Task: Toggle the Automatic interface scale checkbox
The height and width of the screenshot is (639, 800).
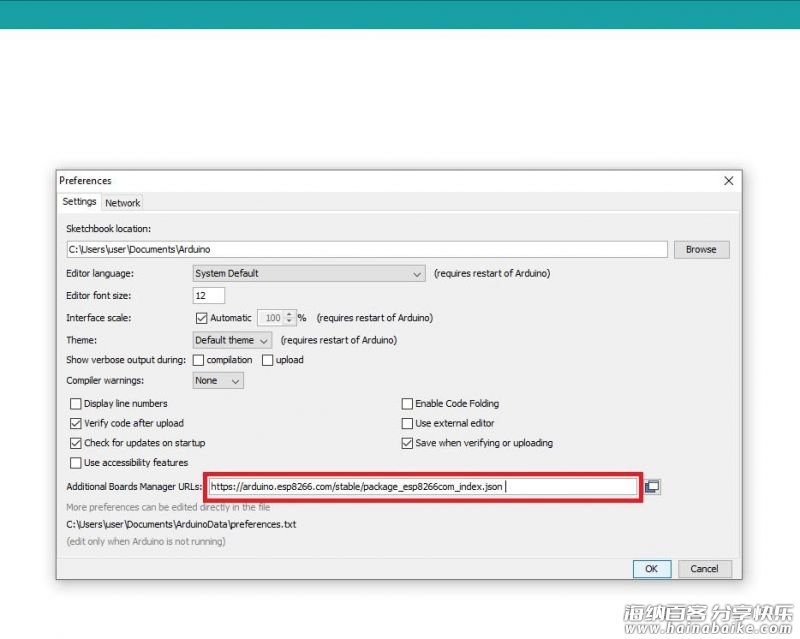Action: tap(202, 318)
